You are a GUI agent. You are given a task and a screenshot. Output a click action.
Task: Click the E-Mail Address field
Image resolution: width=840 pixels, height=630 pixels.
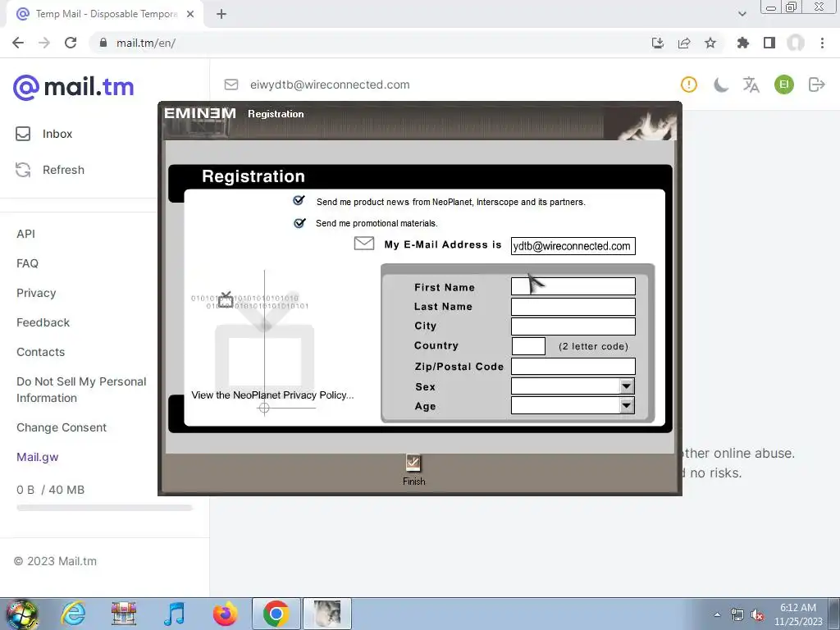(x=573, y=246)
